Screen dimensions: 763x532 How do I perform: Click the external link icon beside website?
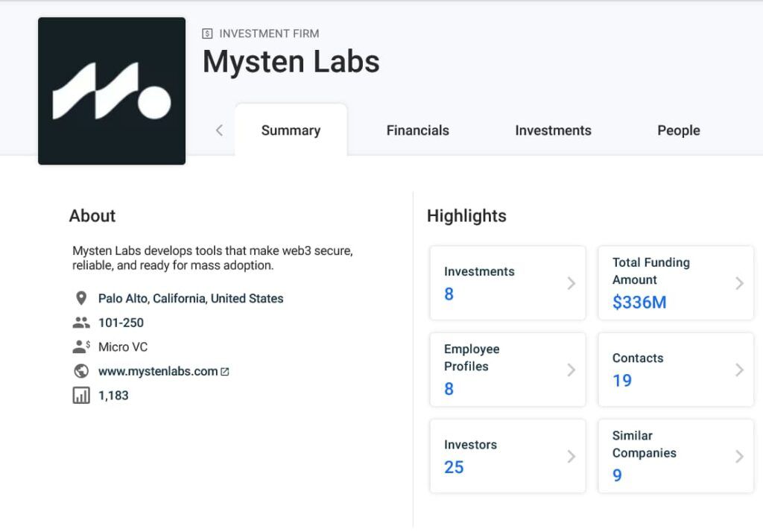pyautogui.click(x=225, y=372)
